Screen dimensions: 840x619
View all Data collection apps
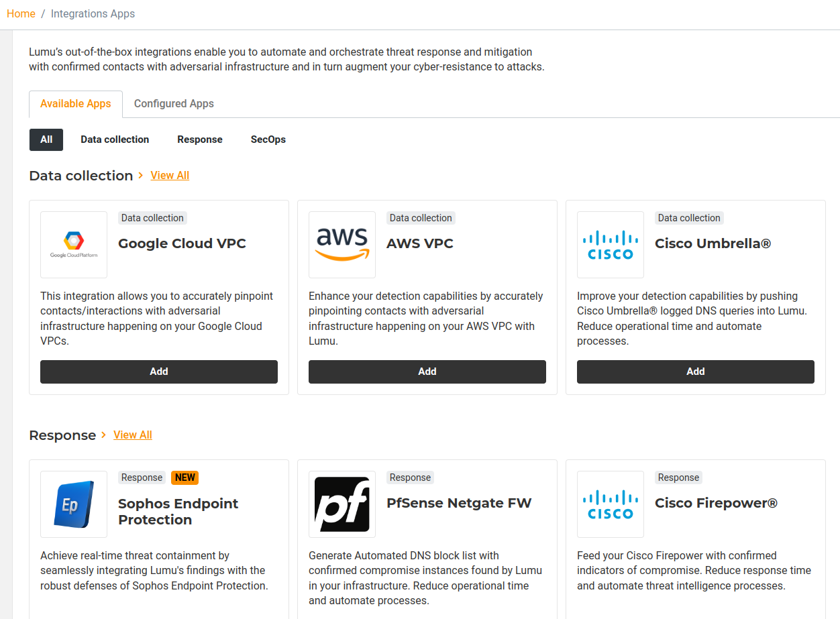[x=170, y=176]
